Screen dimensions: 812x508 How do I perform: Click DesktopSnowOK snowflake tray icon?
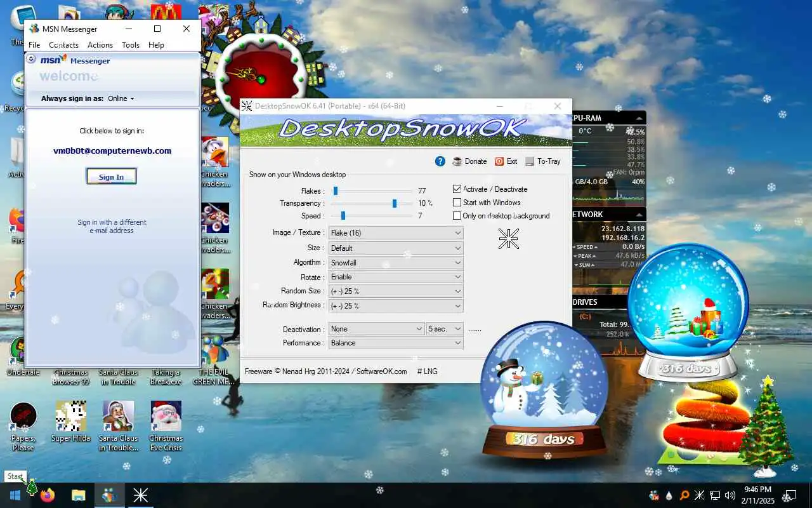[x=699, y=495]
